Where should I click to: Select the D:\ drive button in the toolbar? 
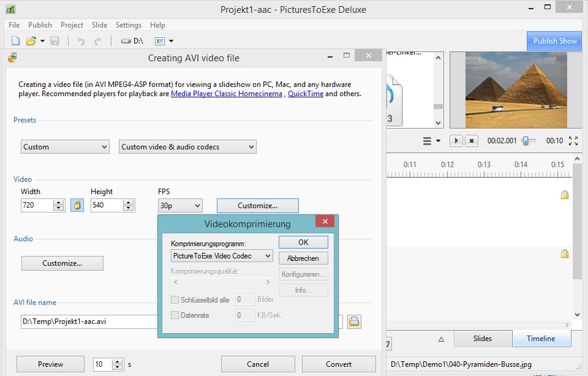[x=132, y=41]
